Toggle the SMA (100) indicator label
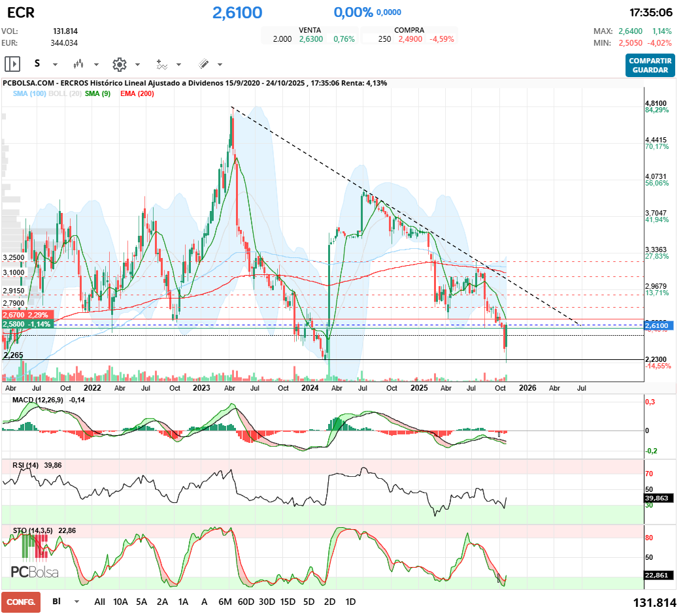 pos(29,94)
